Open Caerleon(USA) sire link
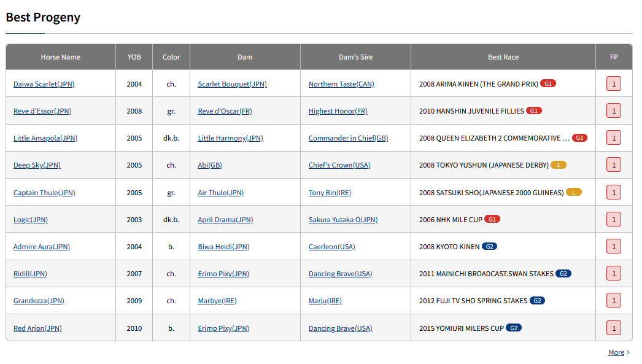Viewport: 642px width, 364px height. [x=332, y=247]
